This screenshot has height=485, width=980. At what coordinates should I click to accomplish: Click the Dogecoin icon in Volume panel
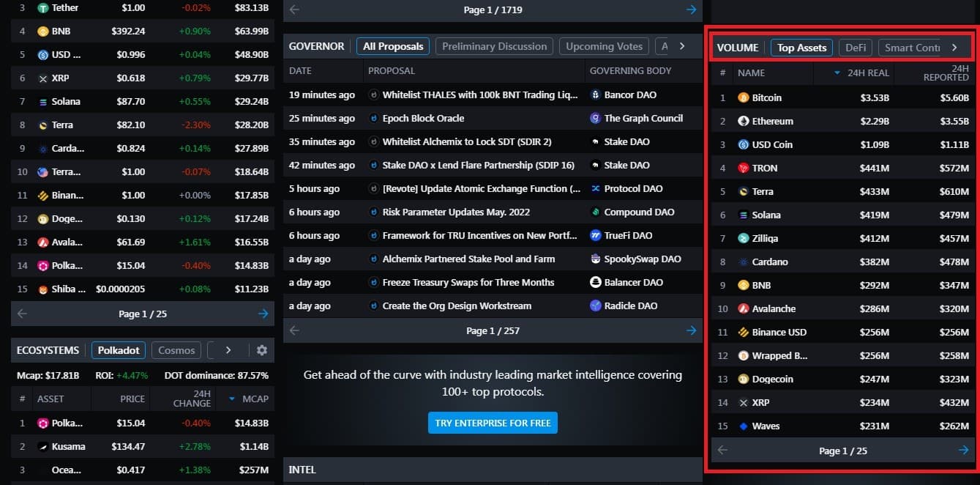pyautogui.click(x=744, y=379)
